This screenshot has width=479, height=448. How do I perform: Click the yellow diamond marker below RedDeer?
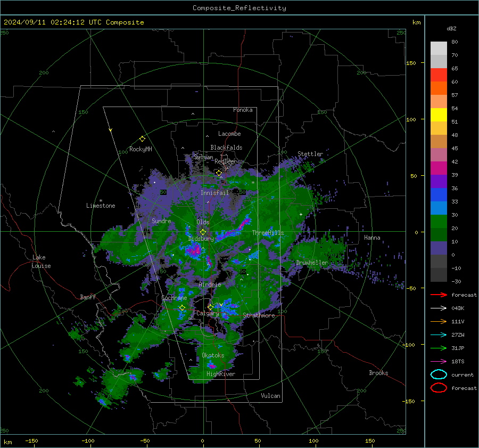(219, 173)
